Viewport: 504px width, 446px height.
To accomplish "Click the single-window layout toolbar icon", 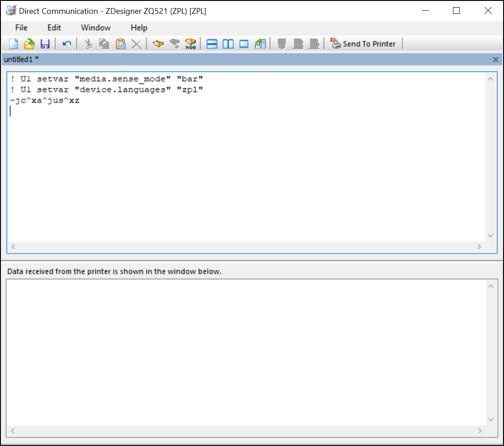I will [244, 44].
